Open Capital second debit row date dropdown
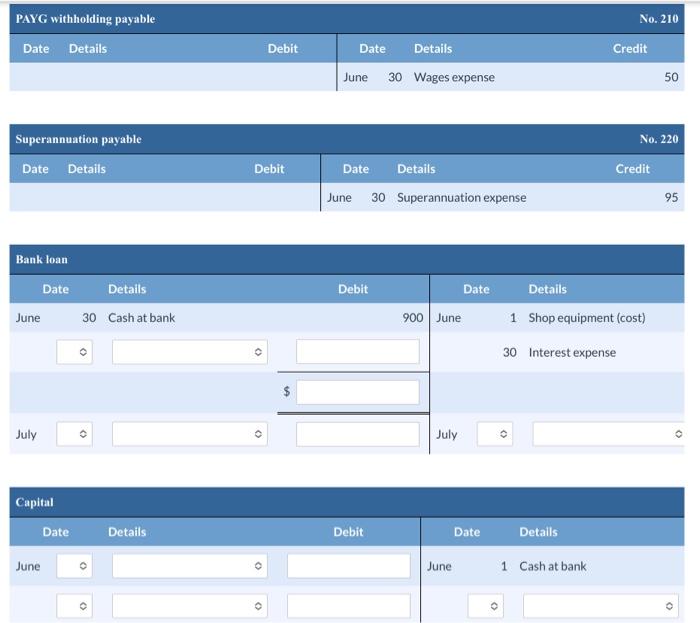 [x=75, y=606]
